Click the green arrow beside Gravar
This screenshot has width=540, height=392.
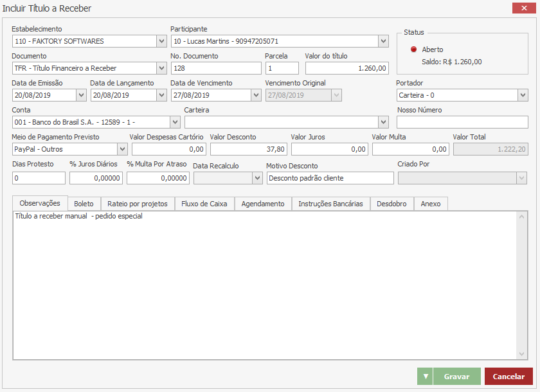click(425, 377)
